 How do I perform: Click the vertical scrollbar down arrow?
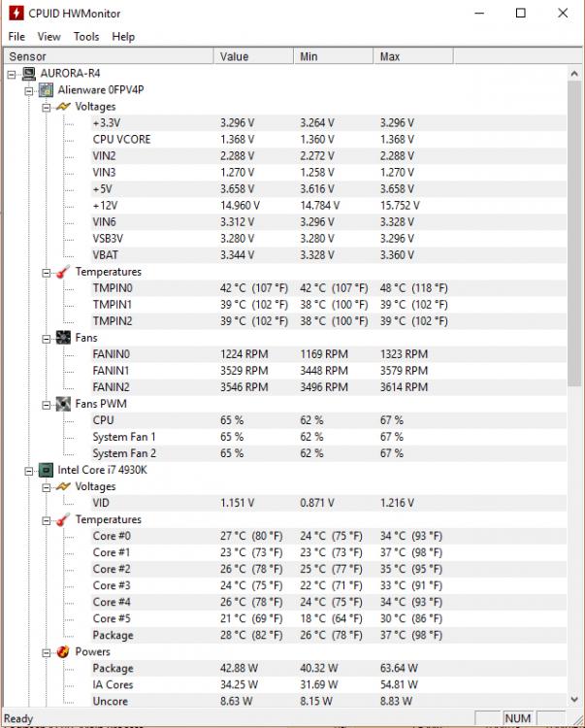574,701
